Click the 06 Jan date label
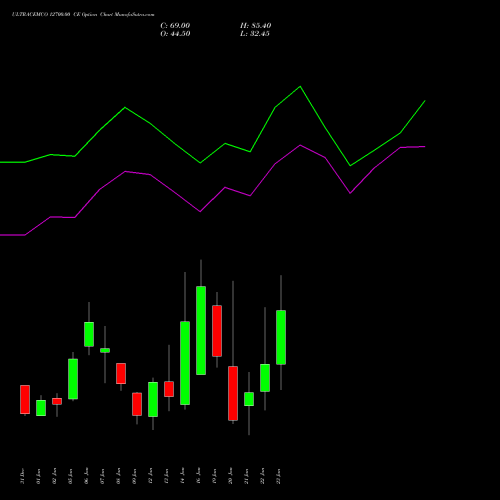Image resolution: width=500 pixels, height=500 pixels. click(x=86, y=476)
